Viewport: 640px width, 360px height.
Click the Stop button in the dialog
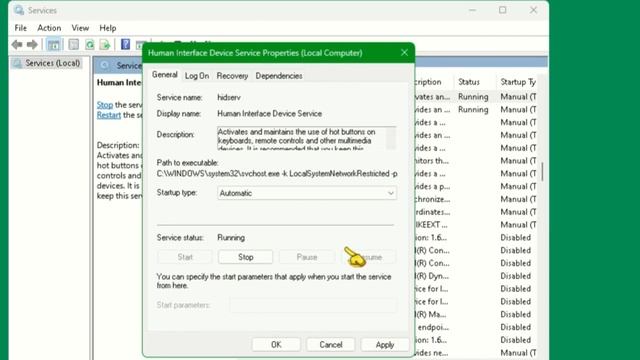pyautogui.click(x=246, y=257)
